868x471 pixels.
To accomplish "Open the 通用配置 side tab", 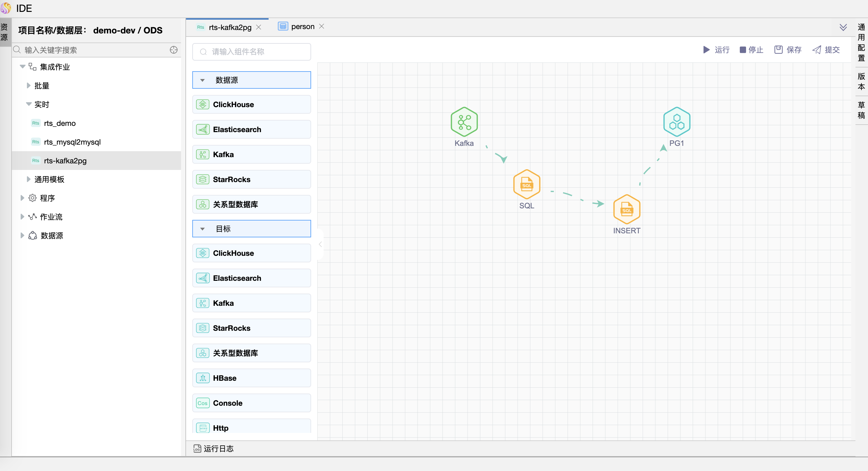I will 861,42.
